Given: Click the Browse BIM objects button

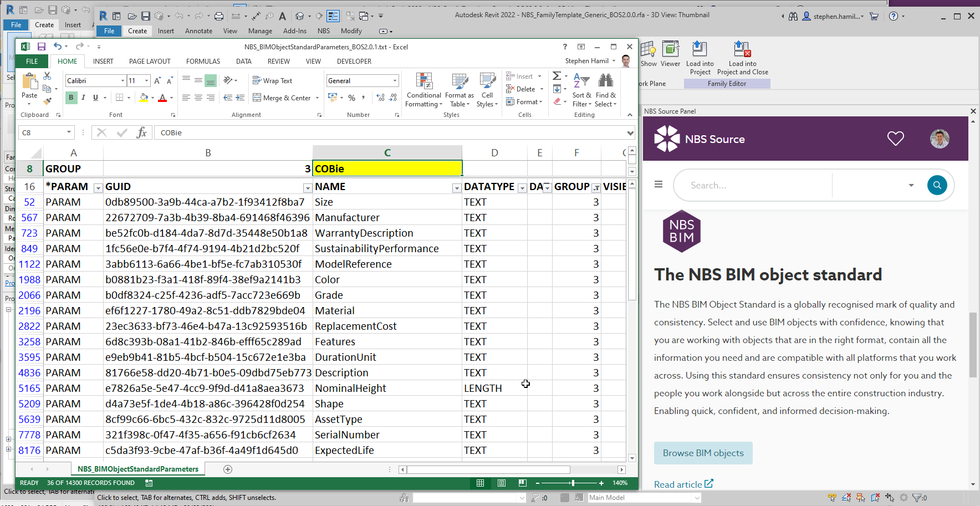Looking at the screenshot, I should (703, 453).
